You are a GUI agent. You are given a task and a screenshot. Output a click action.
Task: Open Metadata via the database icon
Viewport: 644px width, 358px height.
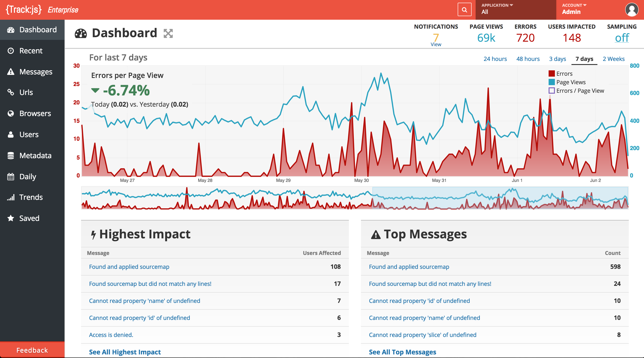point(11,156)
